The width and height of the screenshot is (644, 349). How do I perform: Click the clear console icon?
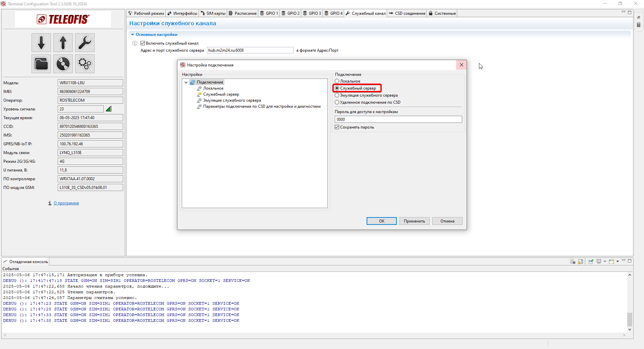[573, 261]
